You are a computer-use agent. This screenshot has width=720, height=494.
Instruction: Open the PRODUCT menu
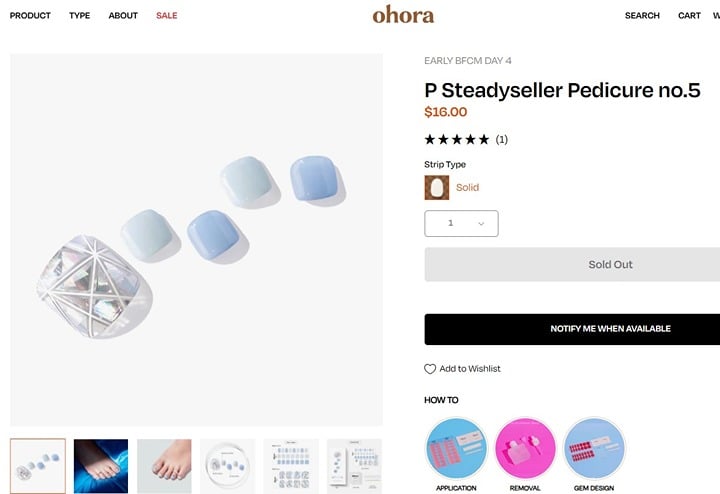(30, 15)
